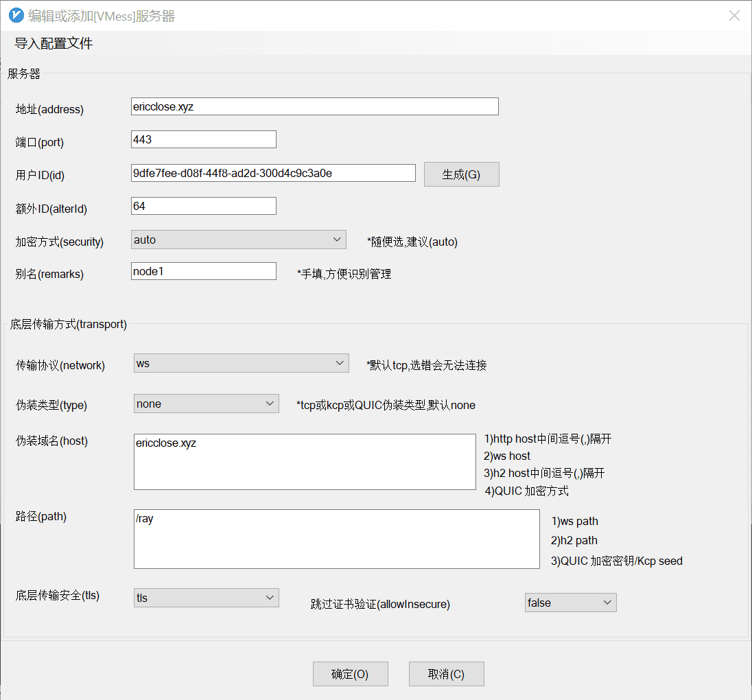Click the 端口(port) label
Image resolution: width=752 pixels, height=700 pixels.
point(39,143)
